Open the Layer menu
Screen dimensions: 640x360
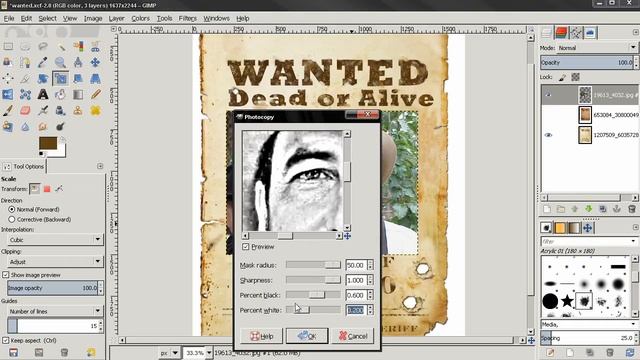click(x=116, y=18)
